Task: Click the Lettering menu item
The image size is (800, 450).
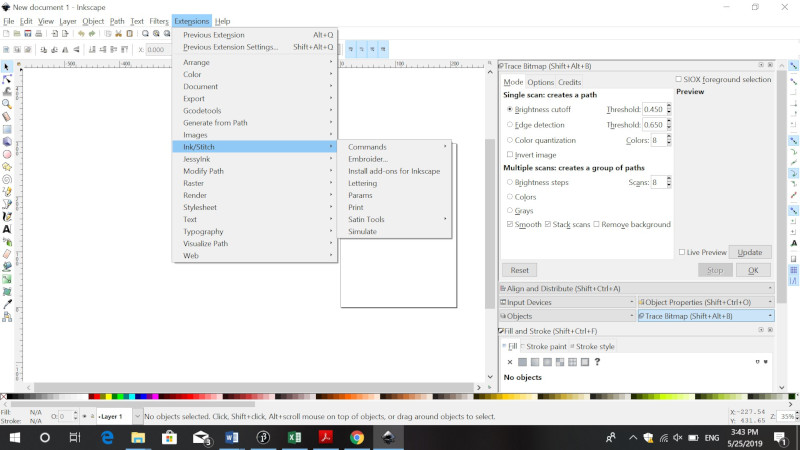Action: 396,183
